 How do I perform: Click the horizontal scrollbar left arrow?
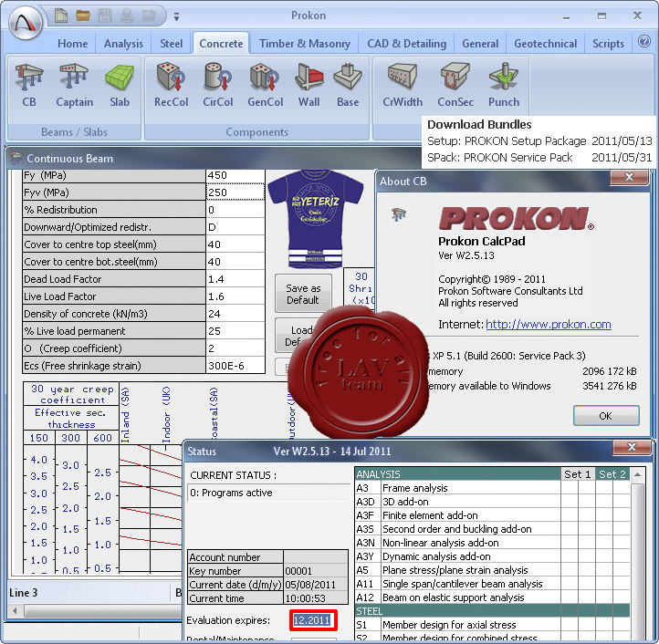(16, 610)
